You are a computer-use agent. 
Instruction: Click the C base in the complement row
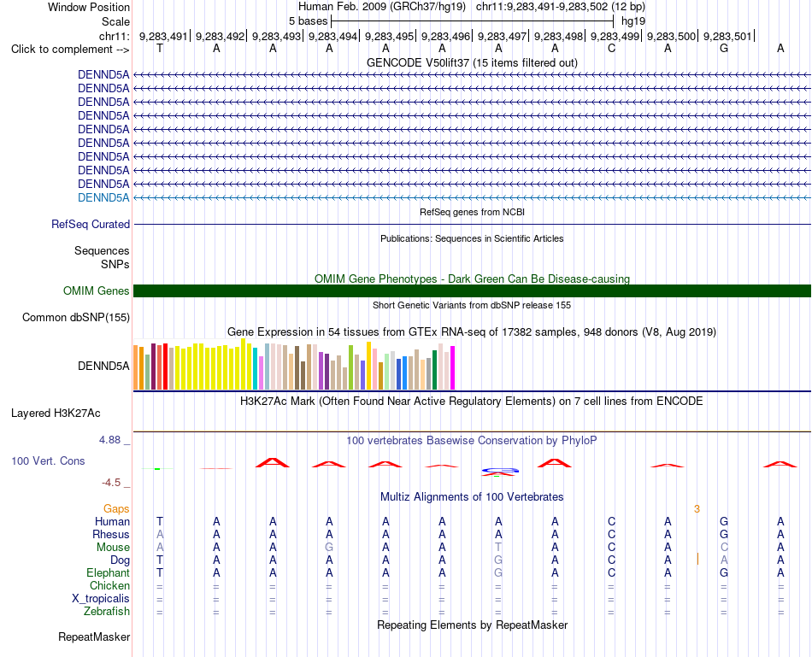point(612,49)
